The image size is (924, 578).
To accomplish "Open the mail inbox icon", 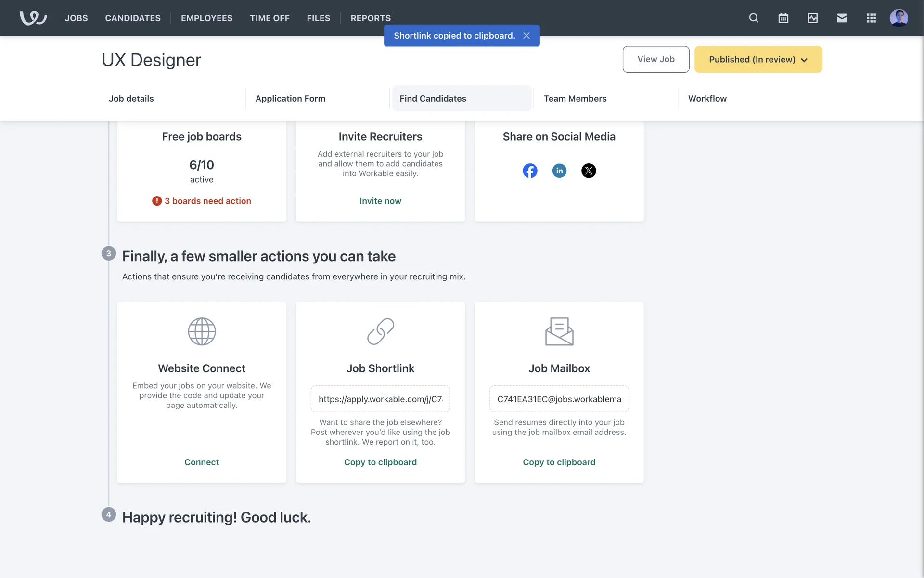I will point(842,18).
